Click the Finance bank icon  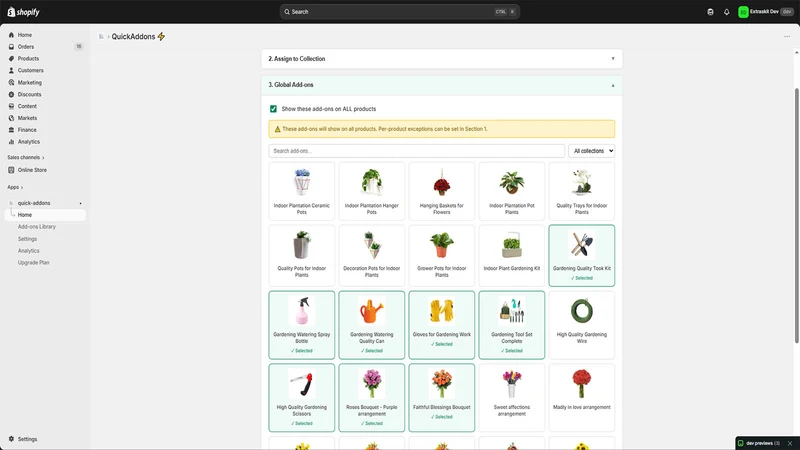11,130
